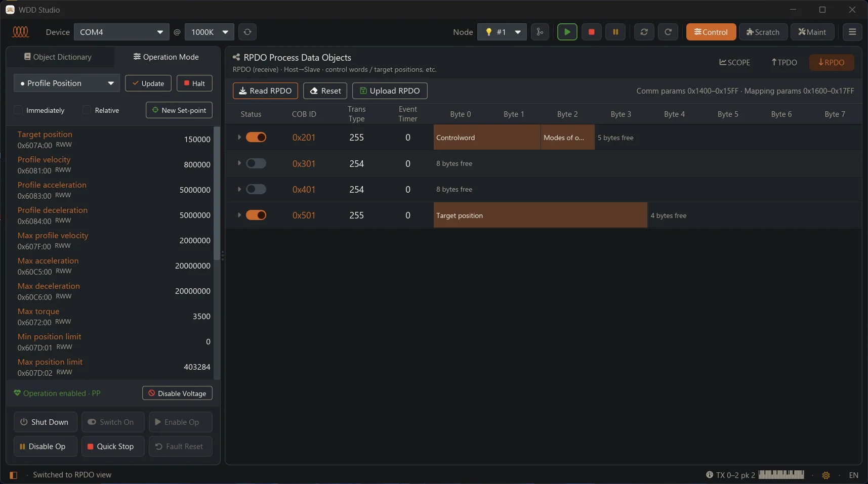This screenshot has width=868, height=484.
Task: Disable the status switch for COB ID 0x501
Action: (x=256, y=215)
